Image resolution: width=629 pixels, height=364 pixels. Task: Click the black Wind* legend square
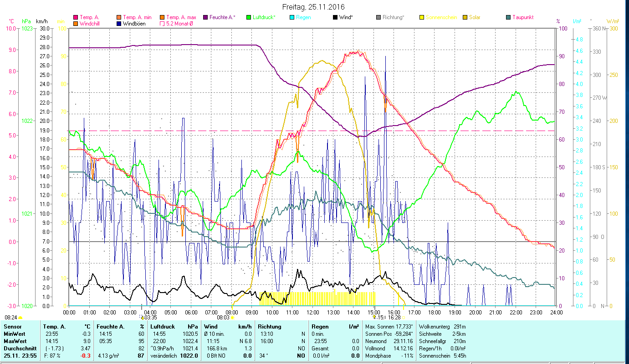335,17
